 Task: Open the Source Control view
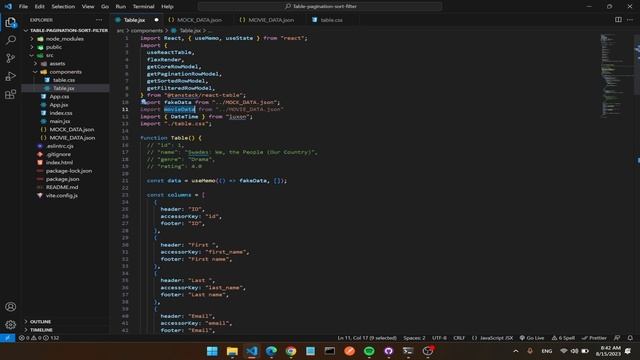pos(11,58)
